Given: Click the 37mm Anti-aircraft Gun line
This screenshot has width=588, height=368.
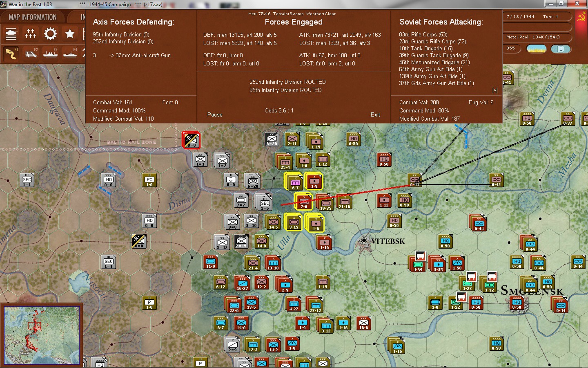Looking at the screenshot, I should point(132,56).
